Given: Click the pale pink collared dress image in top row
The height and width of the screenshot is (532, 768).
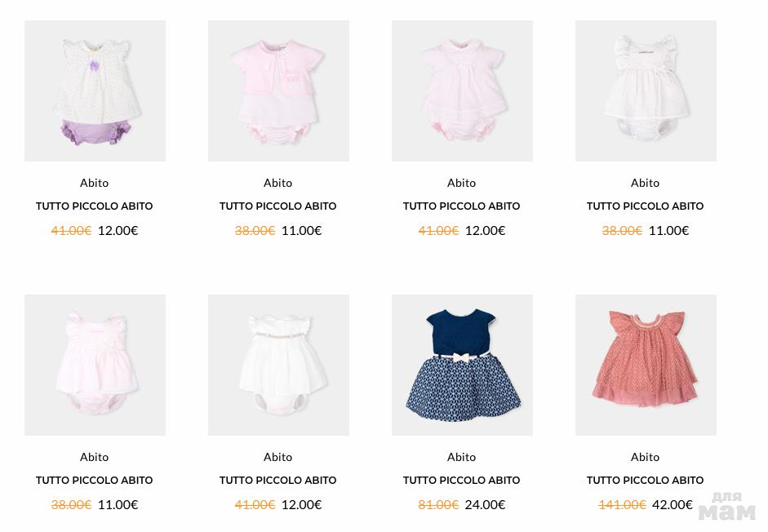Looking at the screenshot, I should [462, 91].
